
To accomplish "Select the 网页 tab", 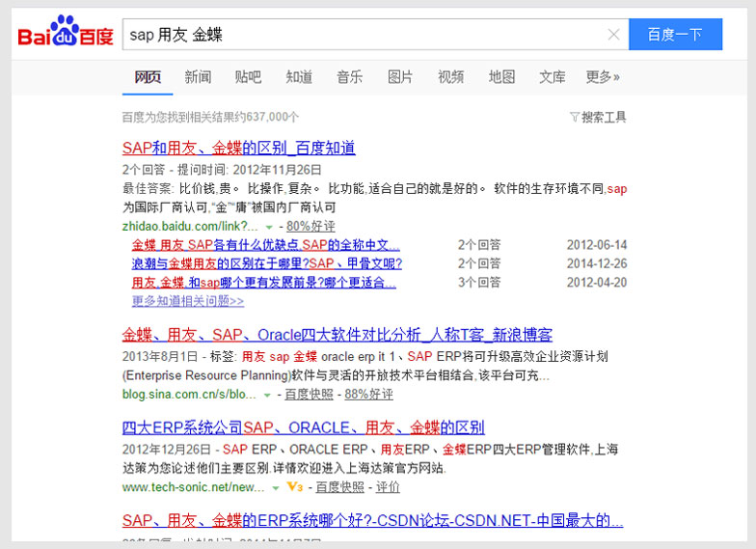I will click(148, 77).
